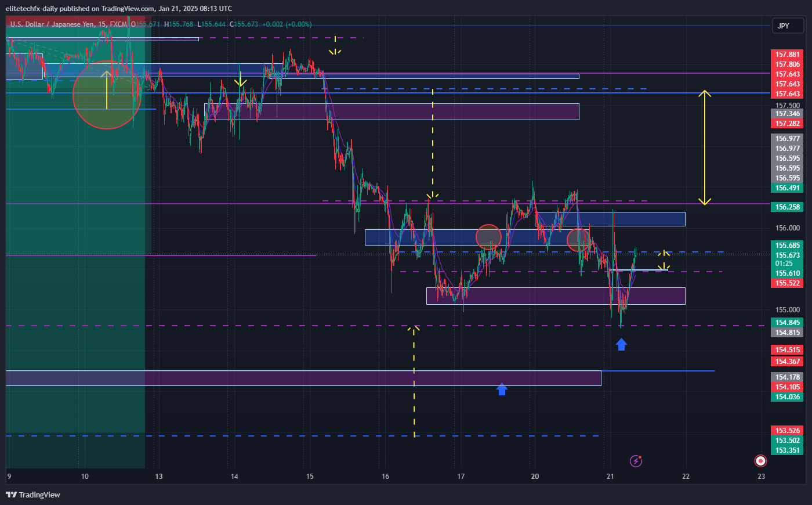Select the 156.258 green price label
This screenshot has height=505, width=812.
(788, 207)
